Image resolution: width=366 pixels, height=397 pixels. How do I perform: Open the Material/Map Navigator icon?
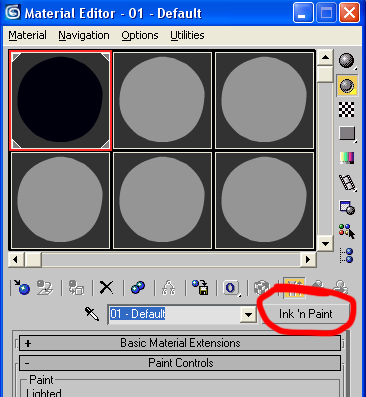347,255
